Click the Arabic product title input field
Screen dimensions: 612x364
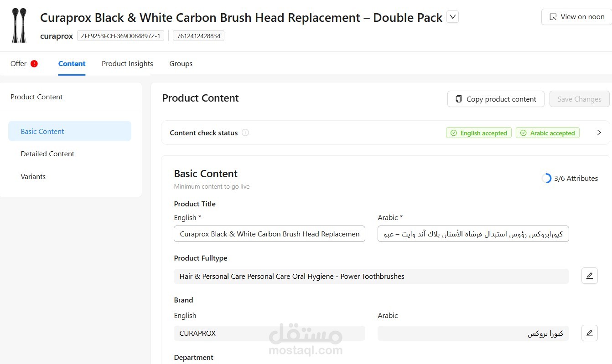(473, 234)
